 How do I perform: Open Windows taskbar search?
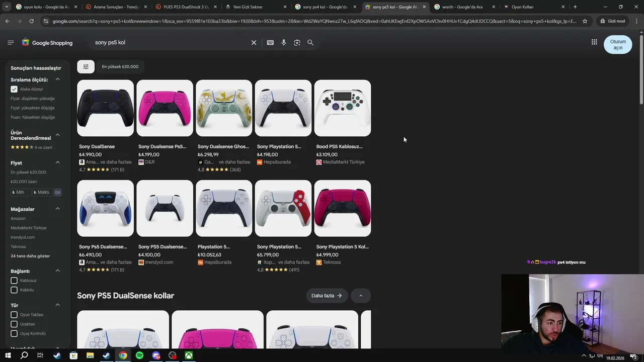(x=24, y=355)
